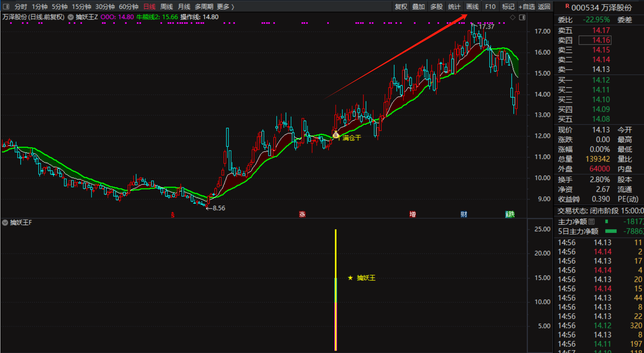Click the red 涨 event marker
644x353 pixels.
(x=302, y=214)
